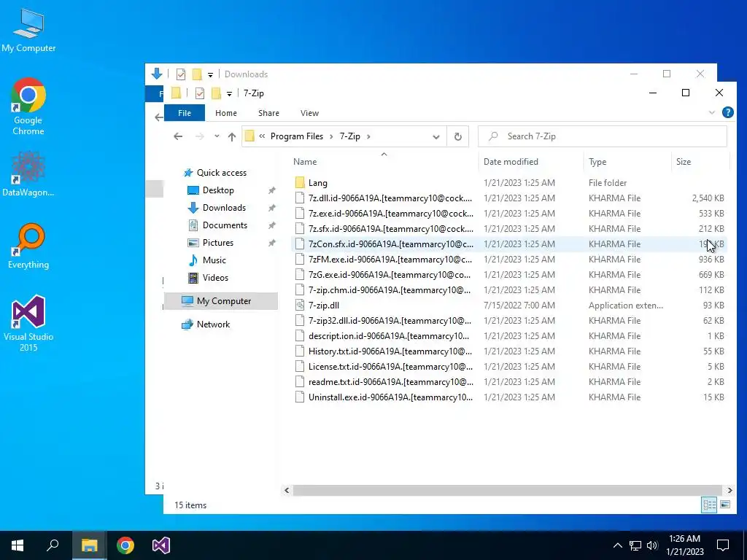The width and height of the screenshot is (747, 560).
Task: Go up one folder level arrow
Action: point(232,136)
